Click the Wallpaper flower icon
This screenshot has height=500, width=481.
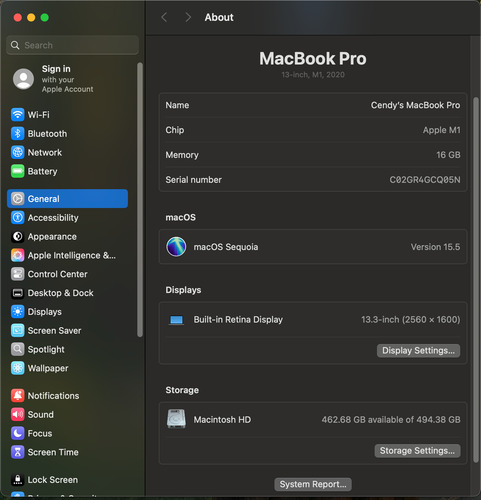point(18,368)
